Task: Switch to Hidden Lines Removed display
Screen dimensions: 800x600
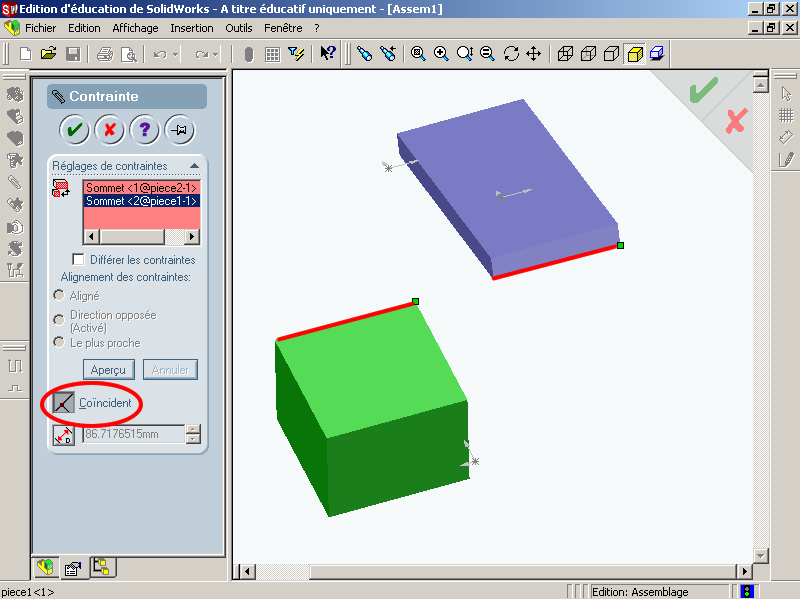Action: point(611,53)
